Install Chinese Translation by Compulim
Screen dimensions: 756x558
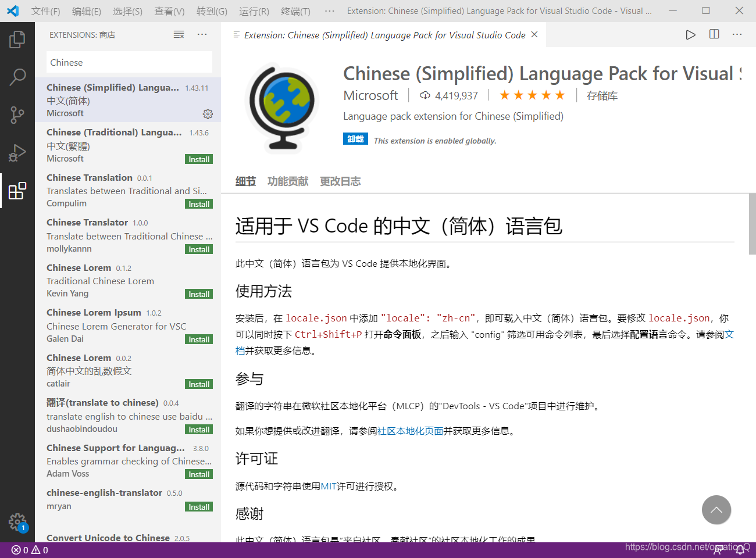tap(199, 204)
